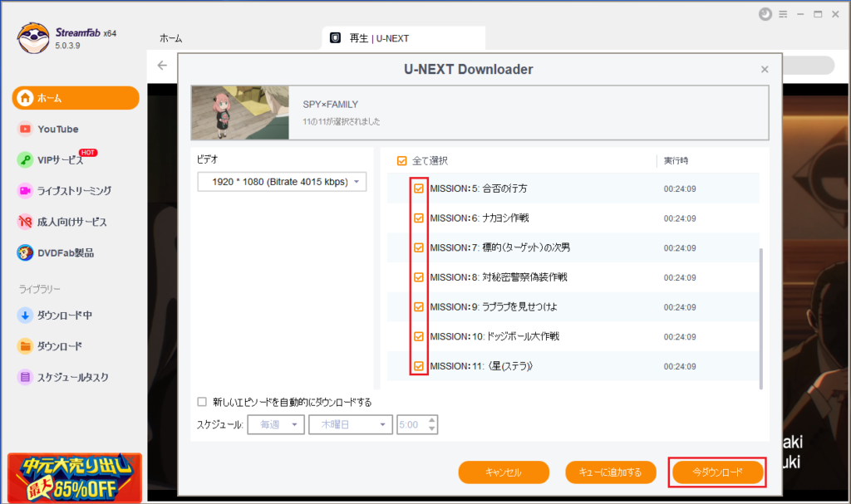The height and width of the screenshot is (504, 851).
Task: Minimize the StreamFab window
Action: 800,14
